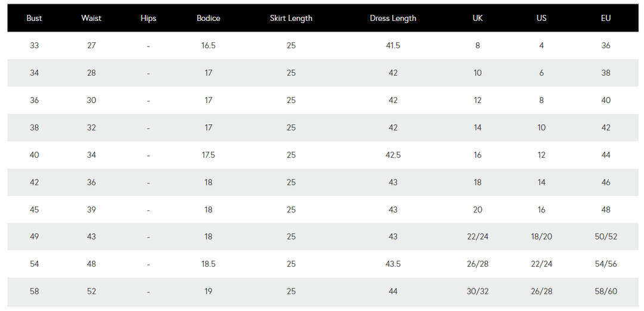
Task: Select the Hips column header
Action: 148,18
